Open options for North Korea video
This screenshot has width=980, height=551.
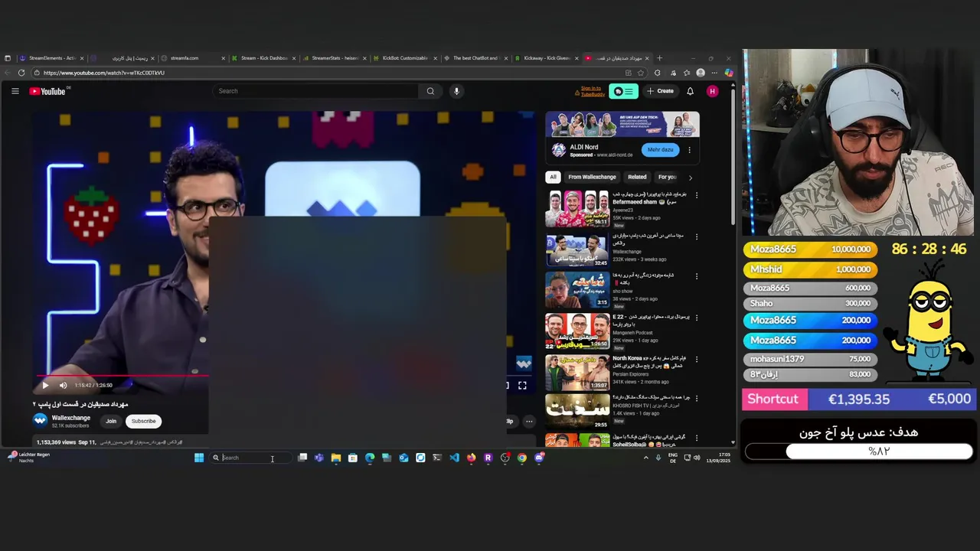(696, 358)
